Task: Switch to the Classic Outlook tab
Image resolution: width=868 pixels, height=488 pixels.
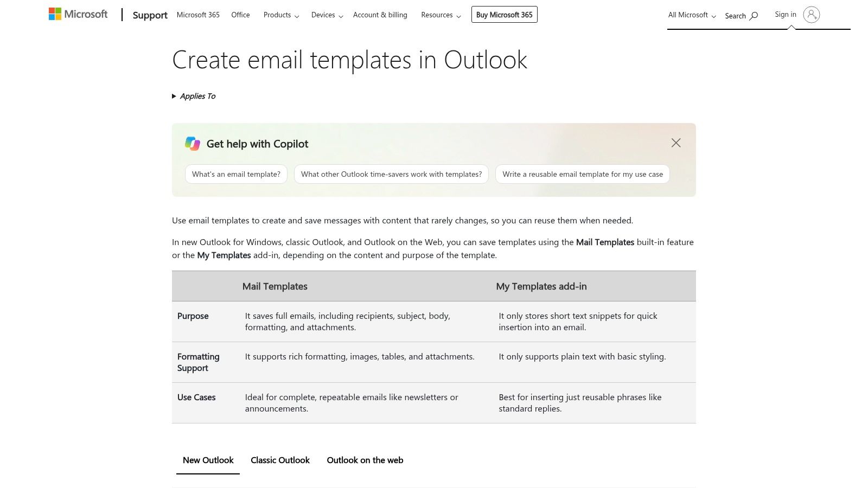Action: 280,460
